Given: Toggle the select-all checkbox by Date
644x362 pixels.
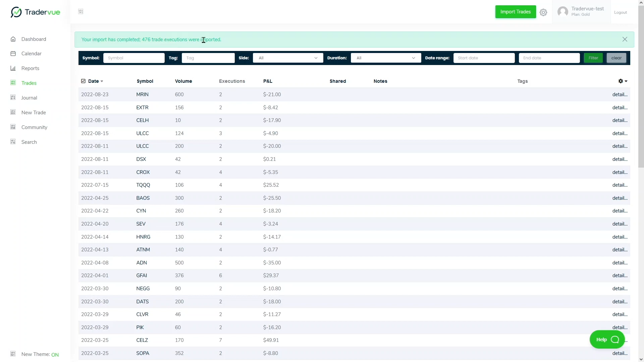Looking at the screenshot, I should (83, 81).
